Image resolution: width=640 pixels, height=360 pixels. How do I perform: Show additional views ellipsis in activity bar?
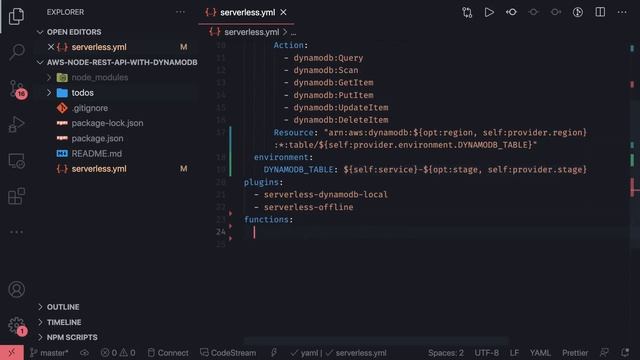click(16, 232)
